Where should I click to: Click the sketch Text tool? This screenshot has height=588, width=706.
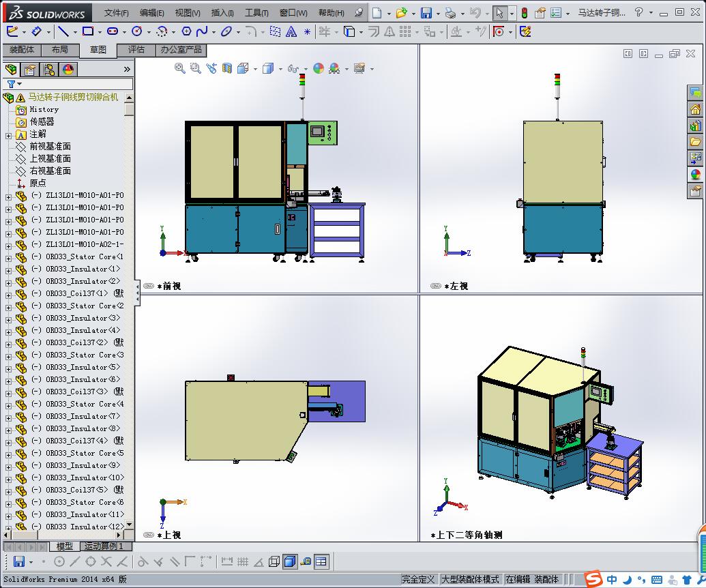tap(291, 31)
